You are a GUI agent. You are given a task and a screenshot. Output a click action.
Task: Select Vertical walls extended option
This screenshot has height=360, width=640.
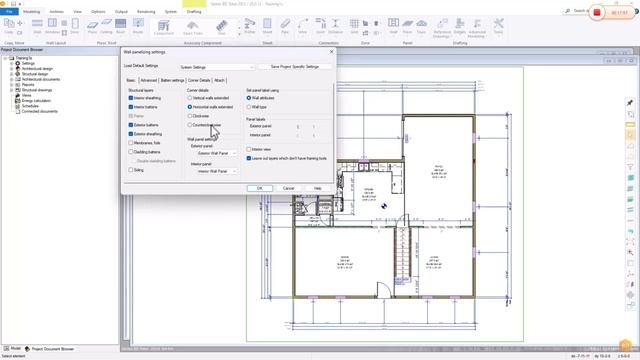(190, 98)
